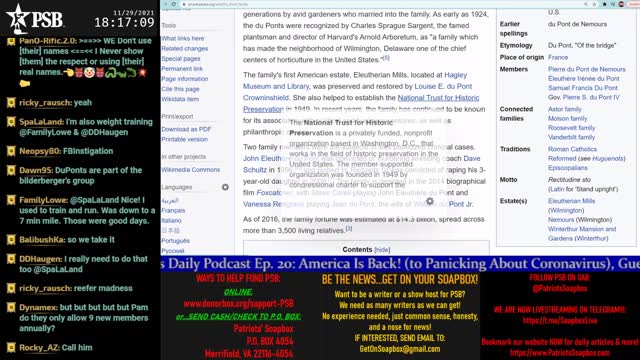
Task: Open the 'Dave Schultz' link
Action: 471,158
